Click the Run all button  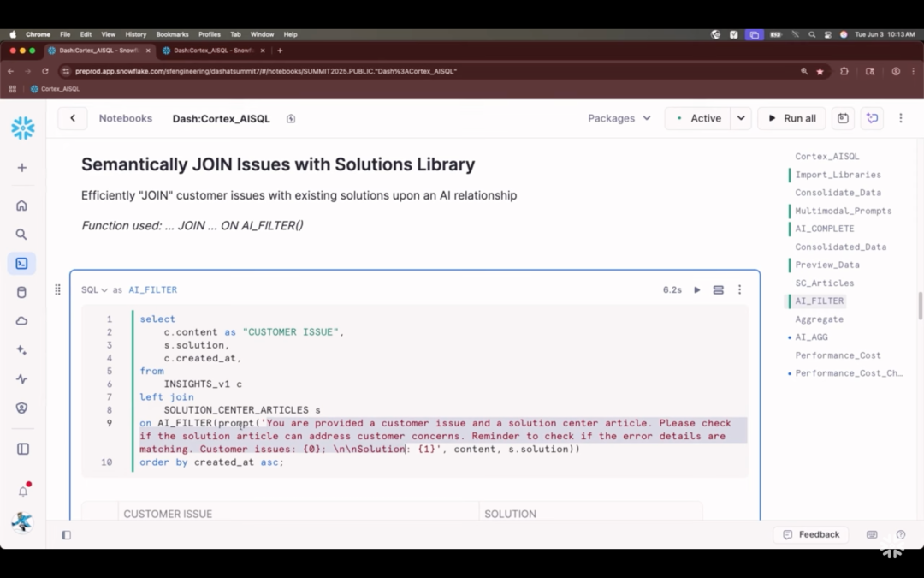[791, 118]
